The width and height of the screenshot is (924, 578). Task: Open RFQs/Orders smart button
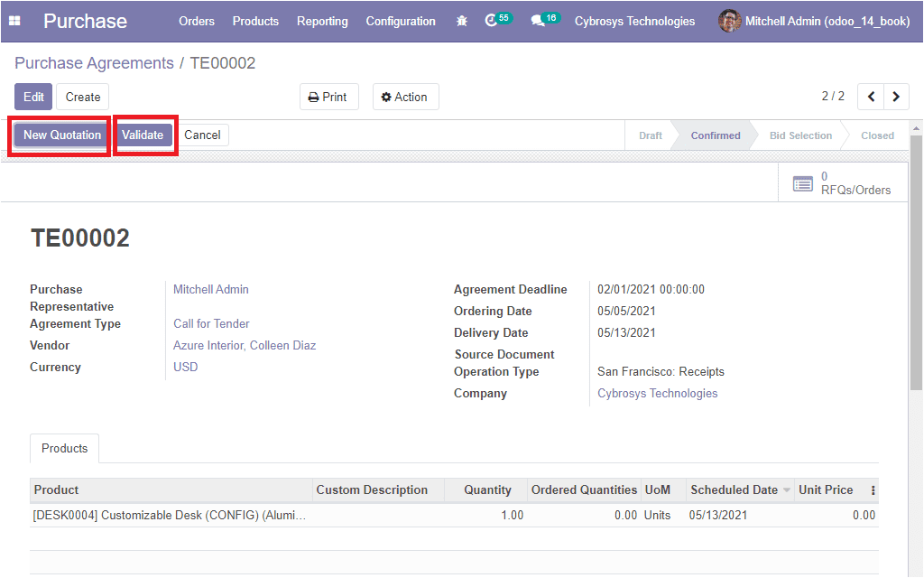(843, 183)
